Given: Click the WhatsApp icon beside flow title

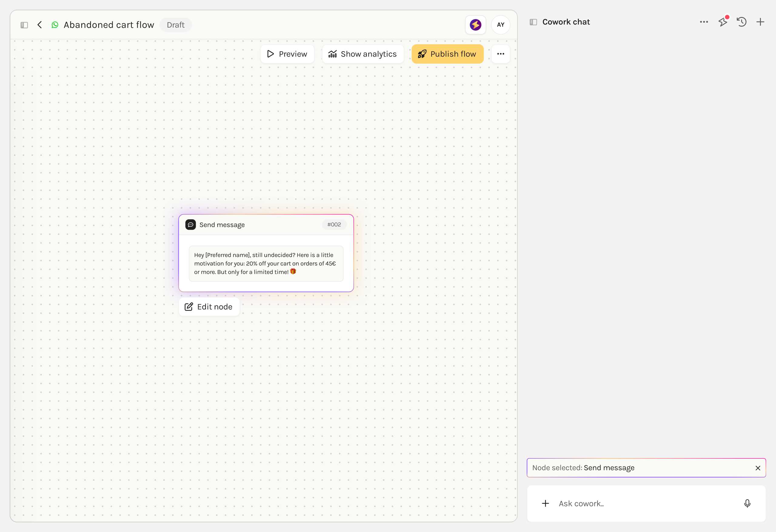Looking at the screenshot, I should [55, 25].
